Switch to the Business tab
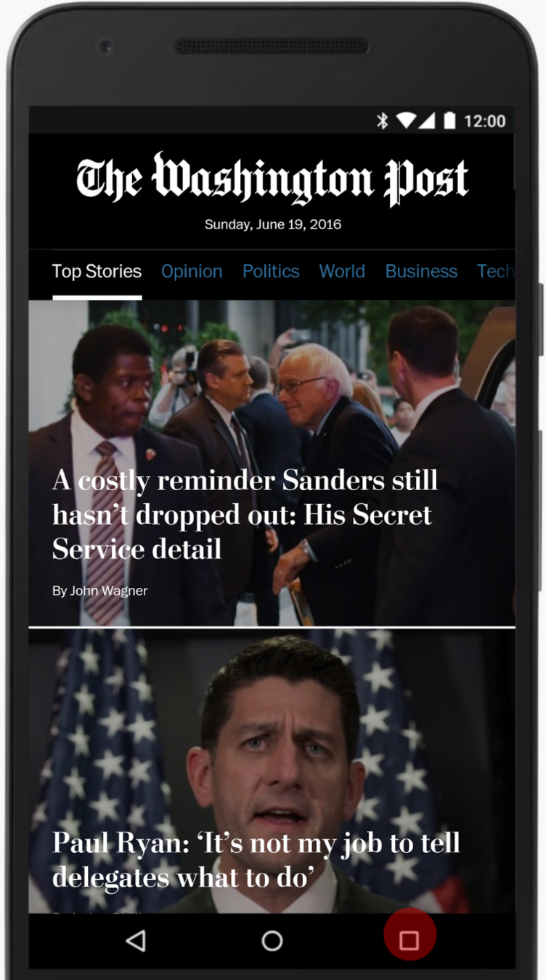 coord(421,271)
